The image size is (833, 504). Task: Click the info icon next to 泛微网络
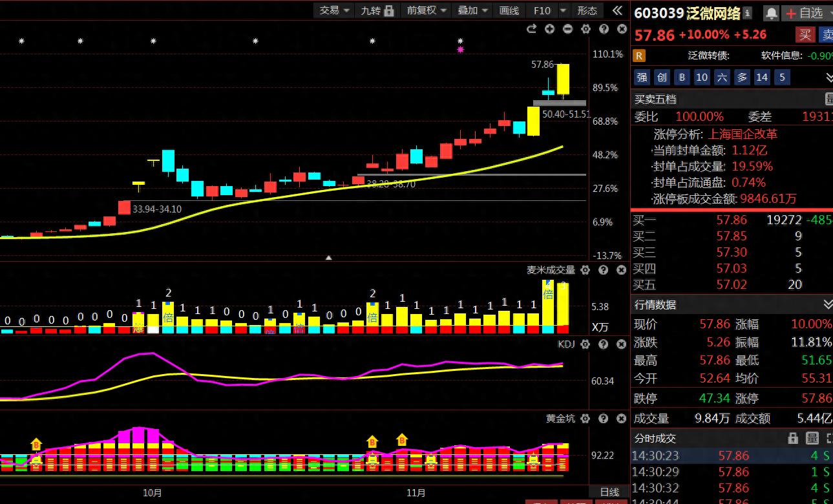[748, 13]
